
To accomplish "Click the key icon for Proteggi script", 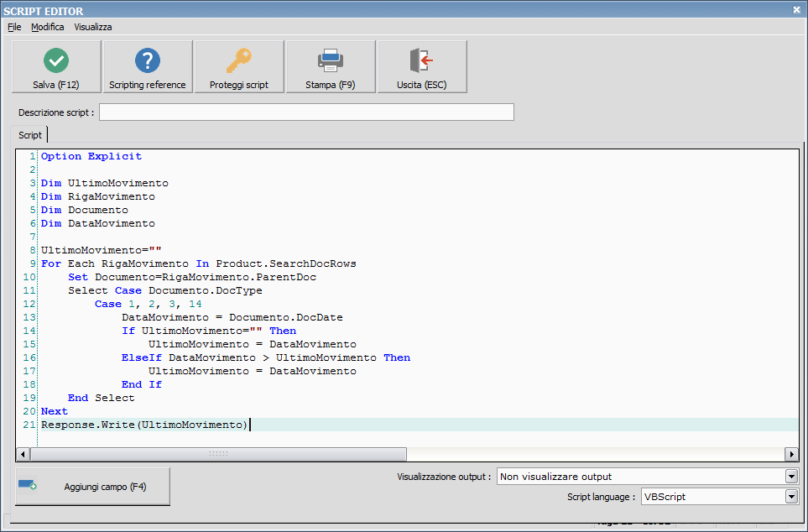I will [x=239, y=60].
